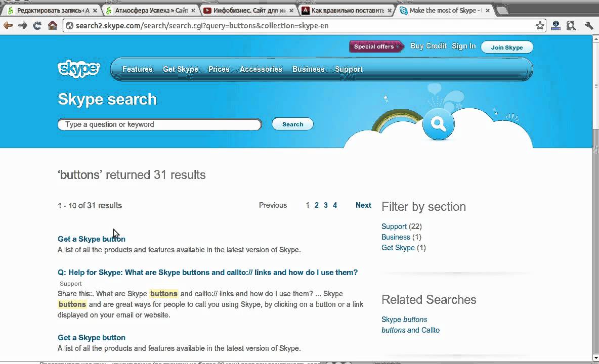Open the Support menu item
This screenshot has height=364, width=599.
(x=349, y=69)
